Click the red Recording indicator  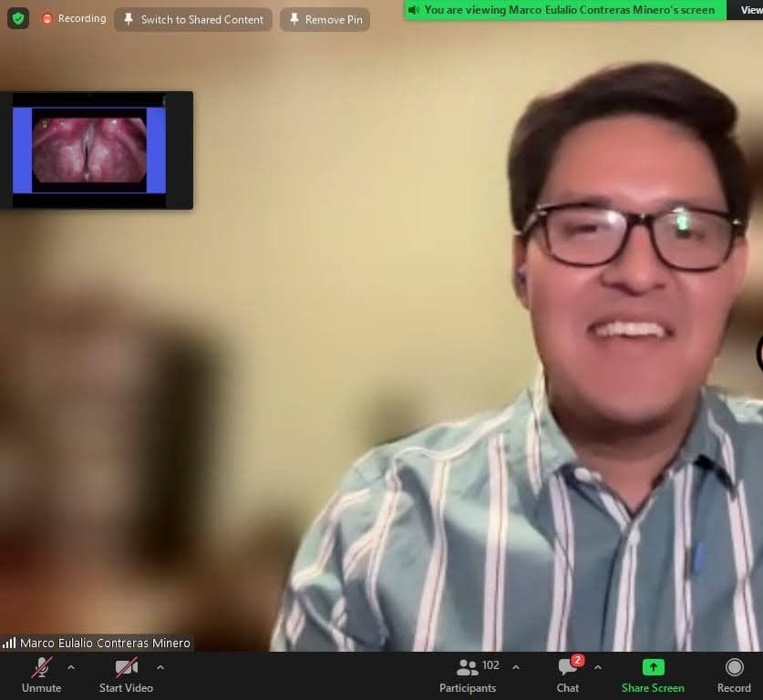(x=73, y=18)
